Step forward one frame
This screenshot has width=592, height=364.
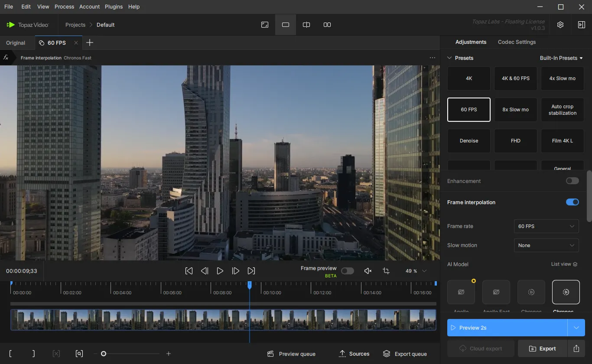tap(236, 271)
